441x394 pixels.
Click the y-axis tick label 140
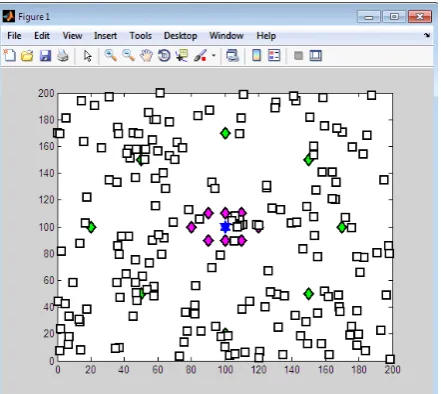point(46,173)
